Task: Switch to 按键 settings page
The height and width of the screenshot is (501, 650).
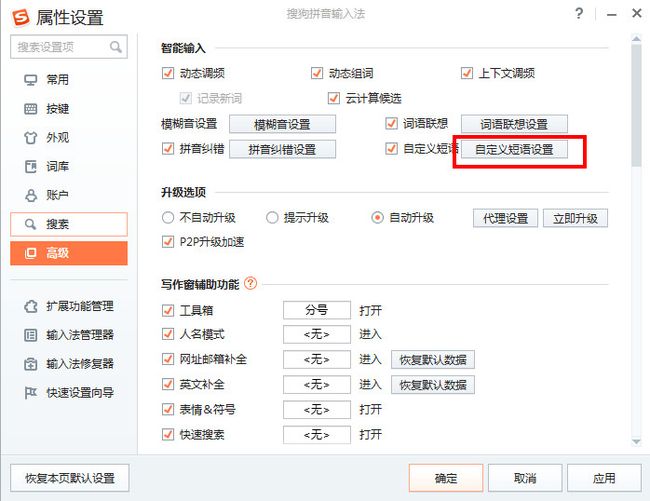Action: pos(69,109)
